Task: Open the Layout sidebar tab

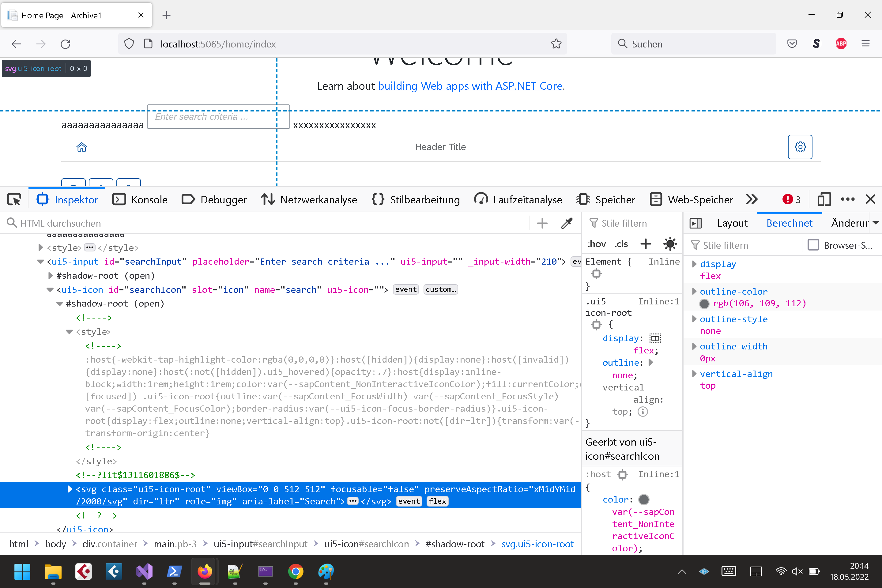Action: [x=732, y=223]
